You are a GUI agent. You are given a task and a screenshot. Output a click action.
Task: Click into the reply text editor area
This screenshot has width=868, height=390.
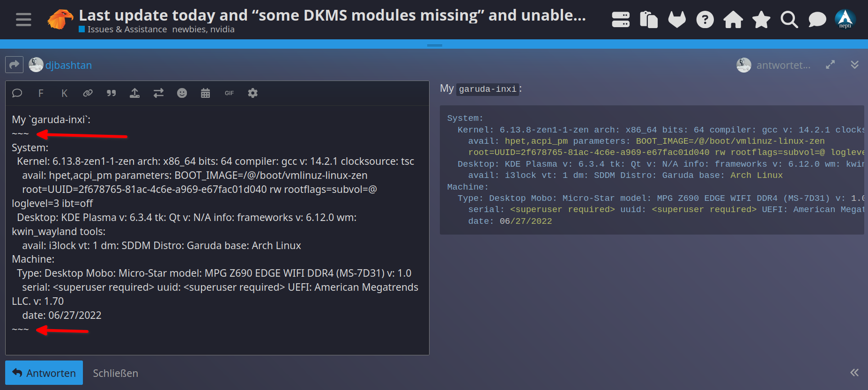[217, 230]
